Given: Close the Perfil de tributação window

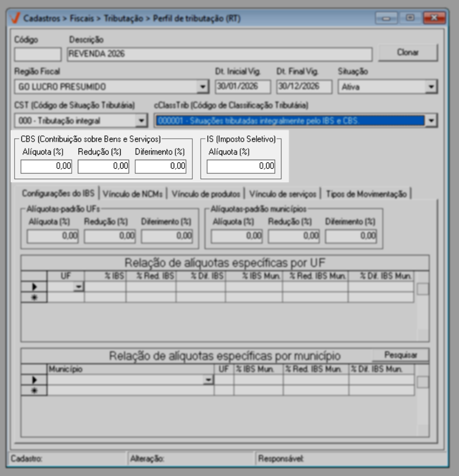Looking at the screenshot, I should 434,18.
